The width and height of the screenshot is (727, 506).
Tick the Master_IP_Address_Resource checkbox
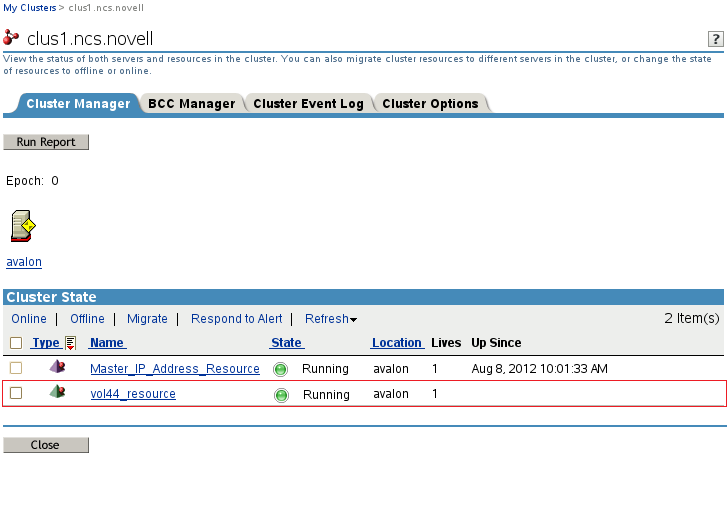click(16, 368)
